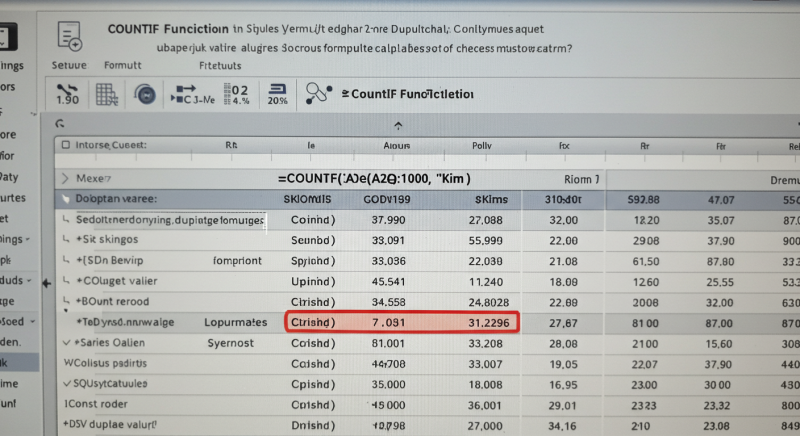Click the C J-Me arrow toolbar icon
800x436 pixels.
pos(193,94)
